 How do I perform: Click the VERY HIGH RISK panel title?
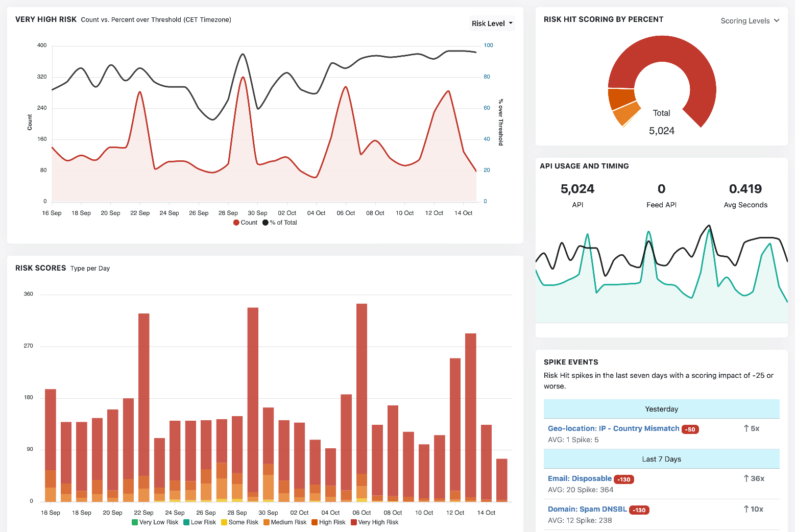pyautogui.click(x=46, y=19)
